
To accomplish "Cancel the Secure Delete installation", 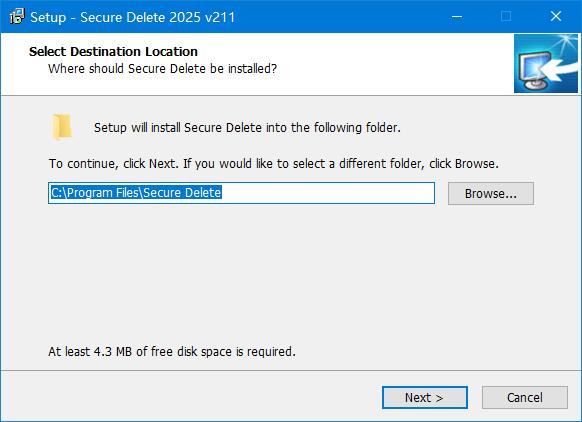I will pyautogui.click(x=525, y=398).
